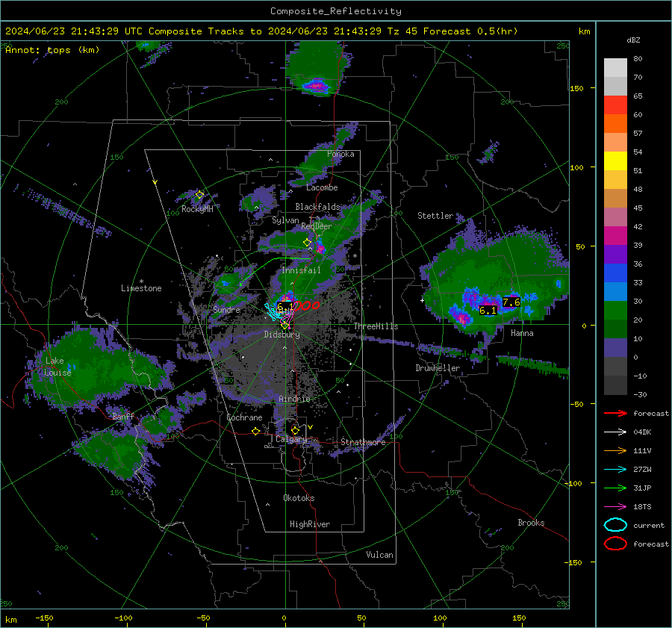Click the Lacombe town label

322,187
